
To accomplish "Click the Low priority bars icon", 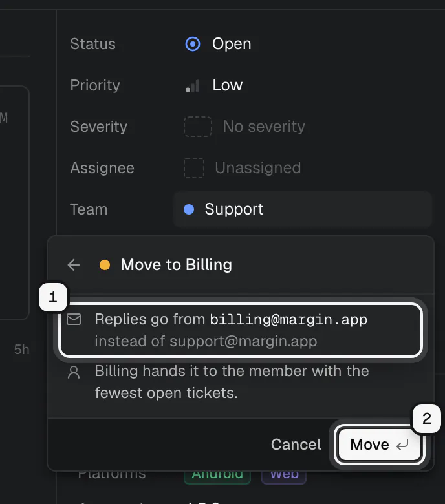I will (193, 86).
